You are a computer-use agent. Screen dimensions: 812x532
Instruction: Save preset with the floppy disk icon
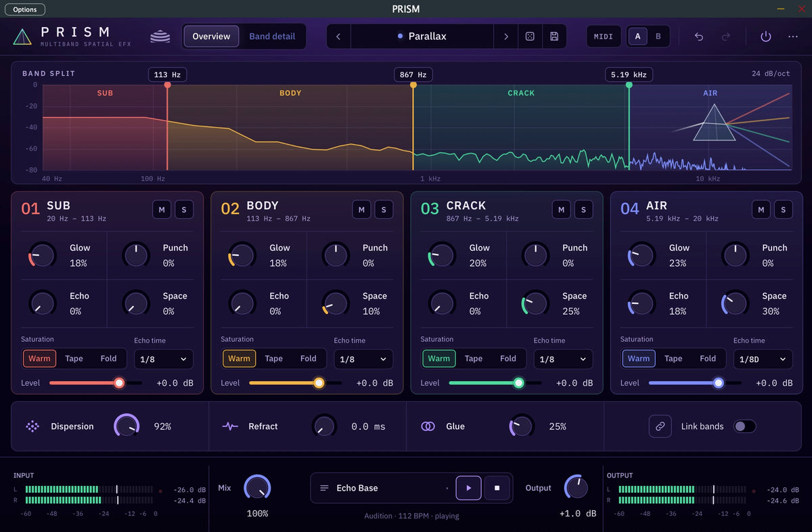554,37
